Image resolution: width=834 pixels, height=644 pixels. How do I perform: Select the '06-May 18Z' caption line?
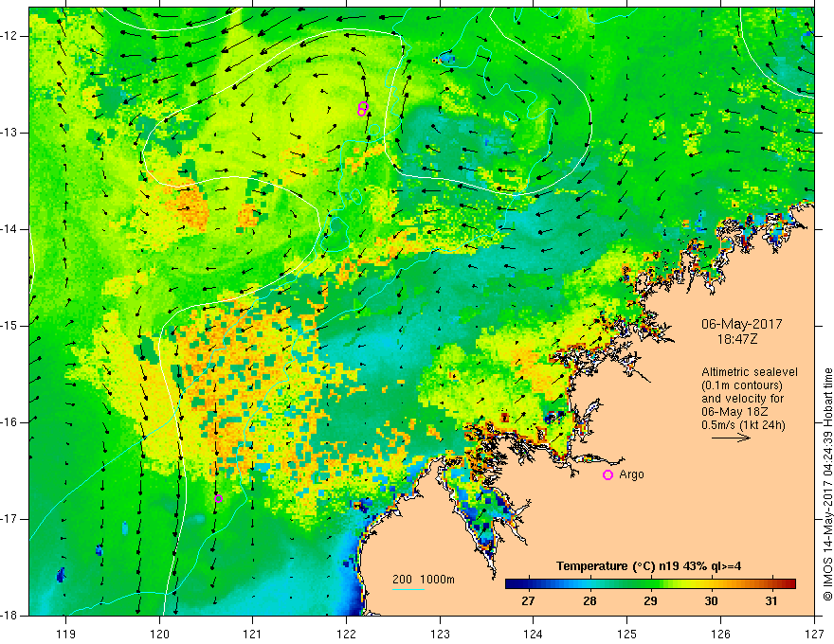point(734,412)
